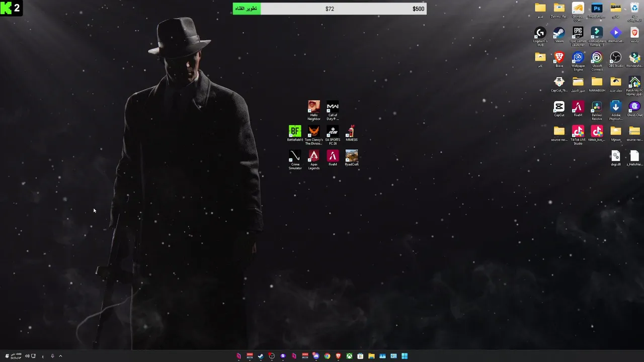
Task: Select the Stremio setup file icon
Action: (x=616, y=35)
